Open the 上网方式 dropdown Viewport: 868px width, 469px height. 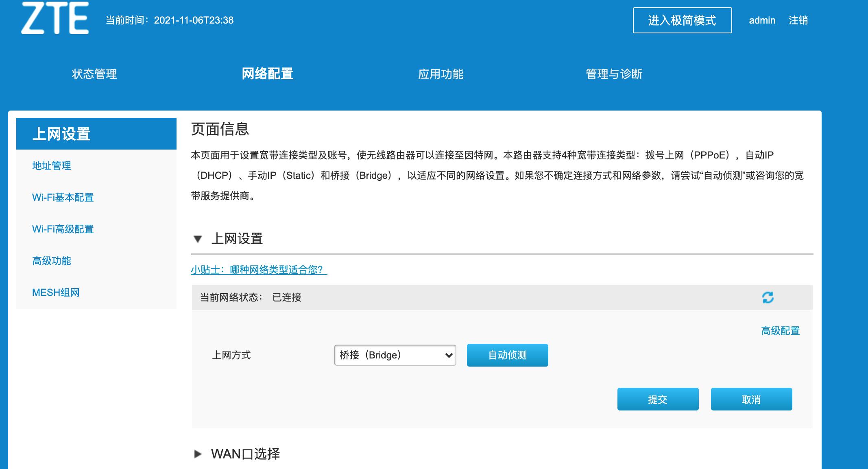click(x=394, y=355)
